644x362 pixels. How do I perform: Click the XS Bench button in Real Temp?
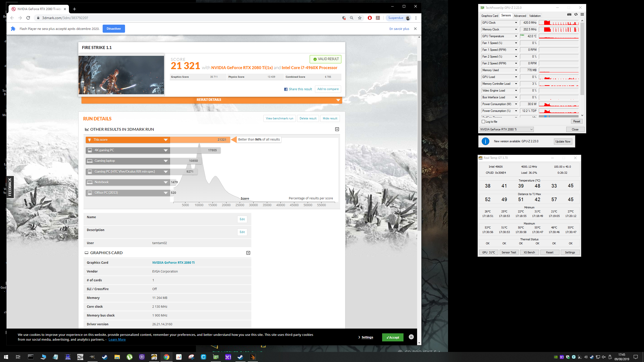pyautogui.click(x=529, y=252)
